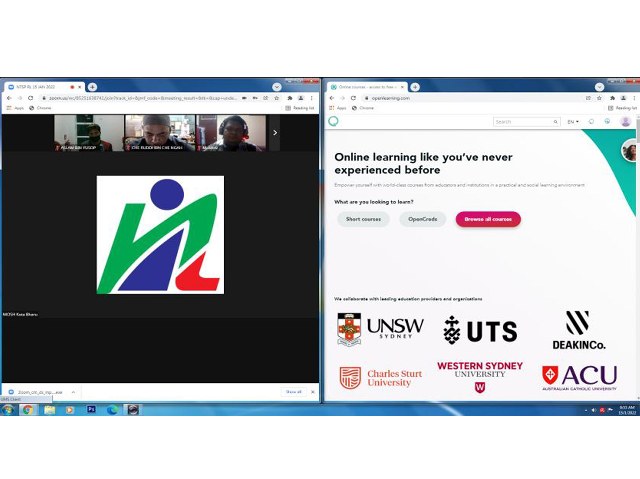Open Chrome from the taskbar
The height and width of the screenshot is (479, 640).
[28, 410]
